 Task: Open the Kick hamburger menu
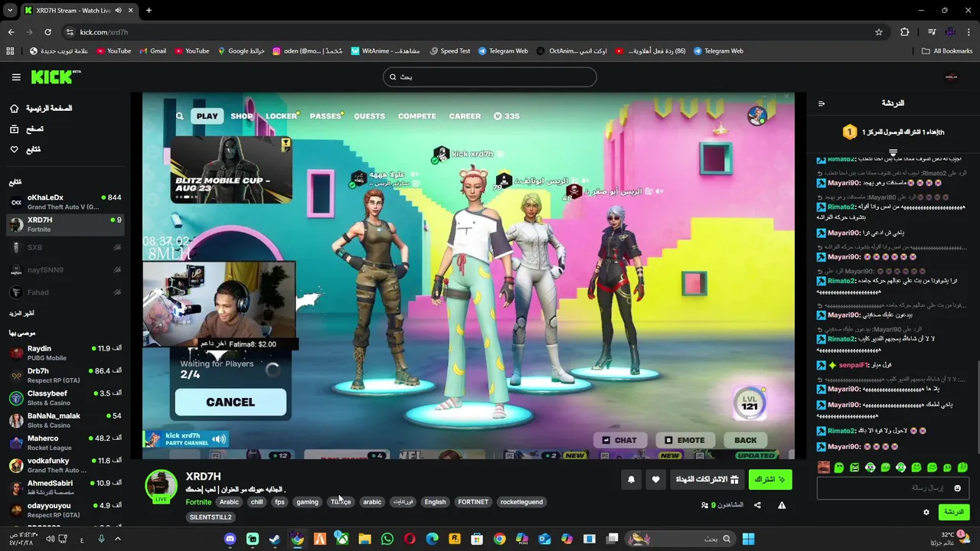click(x=16, y=77)
